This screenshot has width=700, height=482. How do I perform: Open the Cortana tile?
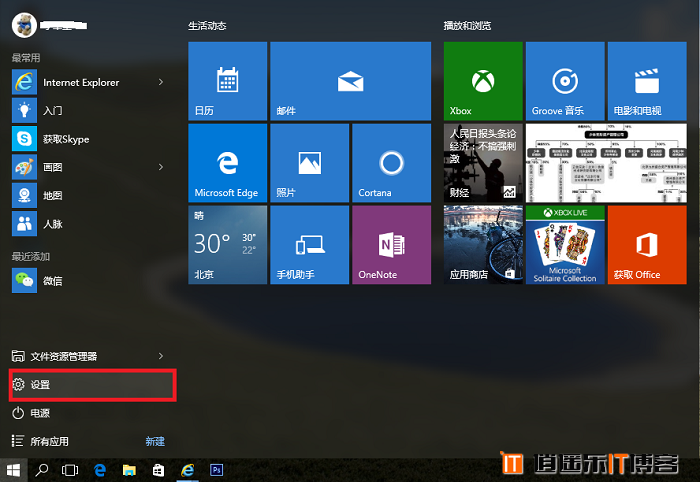click(392, 163)
